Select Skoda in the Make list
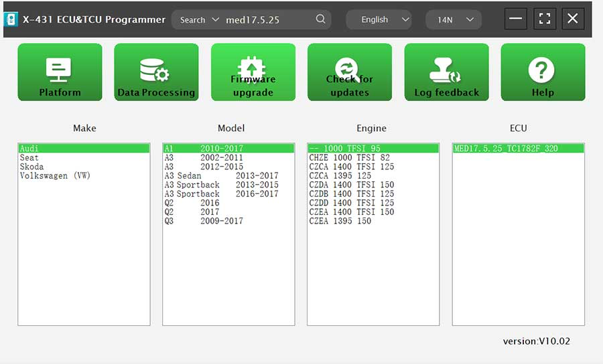 [31, 167]
